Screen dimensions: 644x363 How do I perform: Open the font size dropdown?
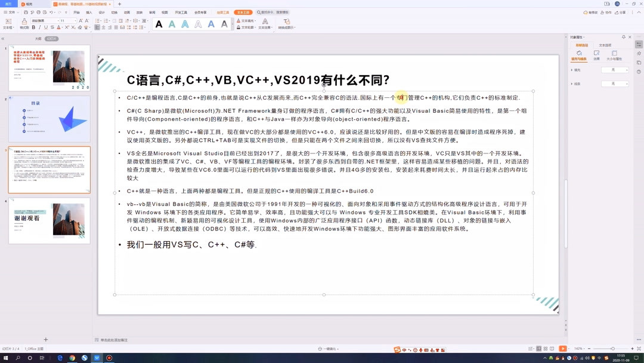pyautogui.click(x=75, y=20)
